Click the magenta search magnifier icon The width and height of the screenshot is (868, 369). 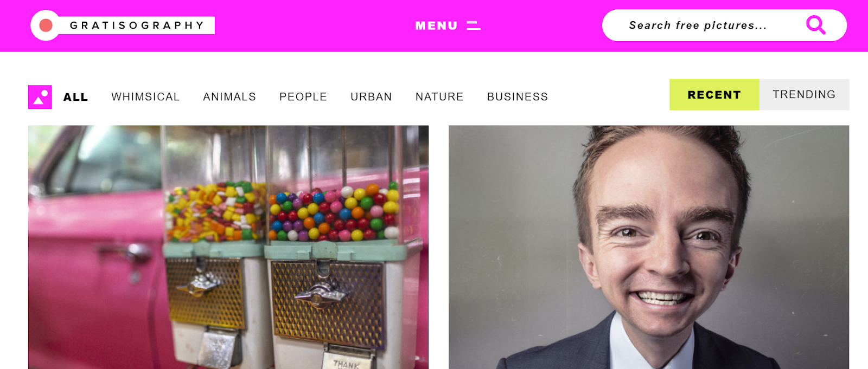coord(815,25)
